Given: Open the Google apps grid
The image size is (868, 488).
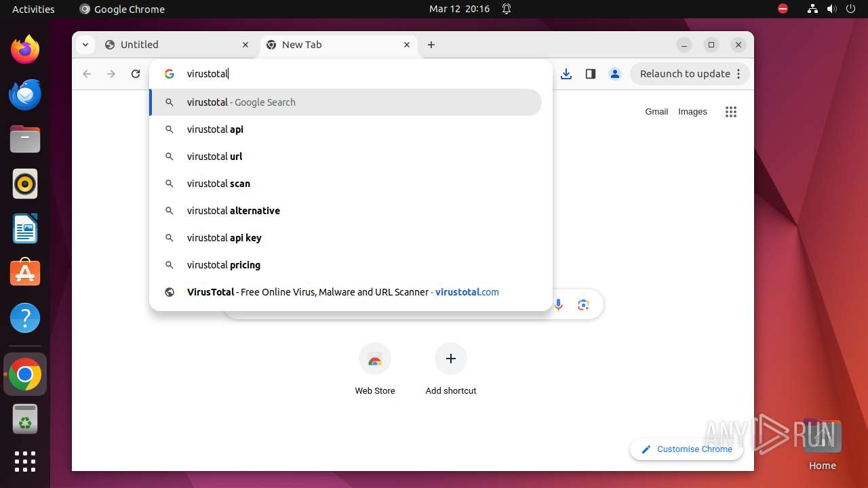Looking at the screenshot, I should pyautogui.click(x=730, y=112).
